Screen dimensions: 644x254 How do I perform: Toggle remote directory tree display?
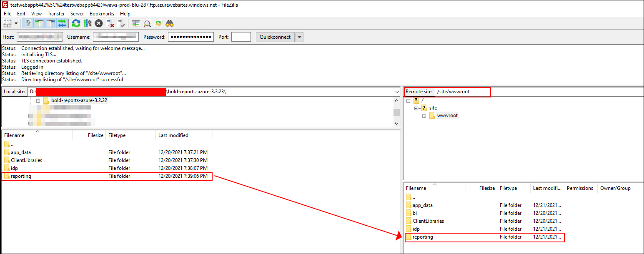[x=51, y=23]
